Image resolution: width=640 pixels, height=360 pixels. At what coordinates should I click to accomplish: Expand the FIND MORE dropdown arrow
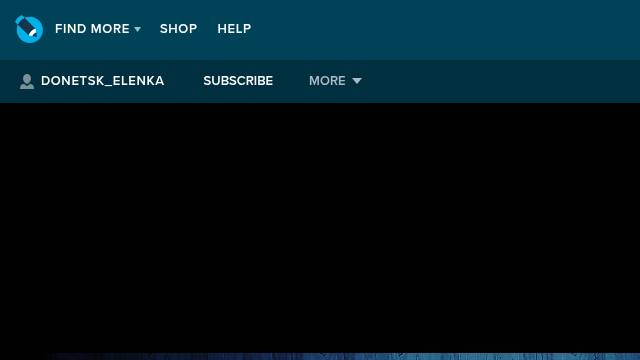(138, 29)
